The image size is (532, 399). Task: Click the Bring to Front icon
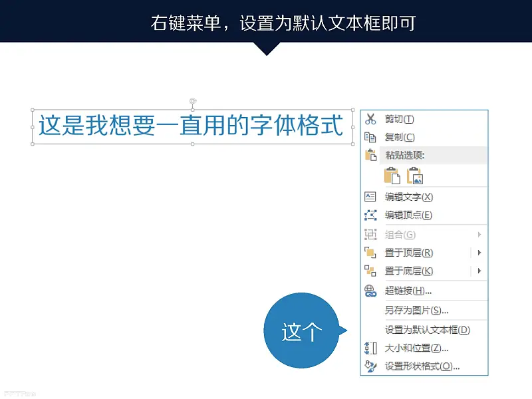(x=370, y=253)
